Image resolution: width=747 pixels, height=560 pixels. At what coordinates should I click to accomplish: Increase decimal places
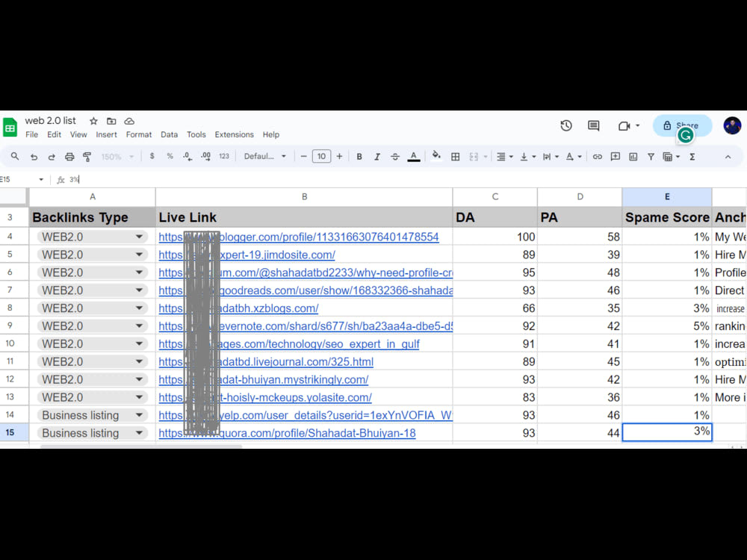click(206, 156)
